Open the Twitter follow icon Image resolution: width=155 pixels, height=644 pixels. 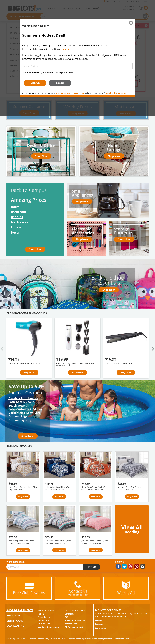124,566
